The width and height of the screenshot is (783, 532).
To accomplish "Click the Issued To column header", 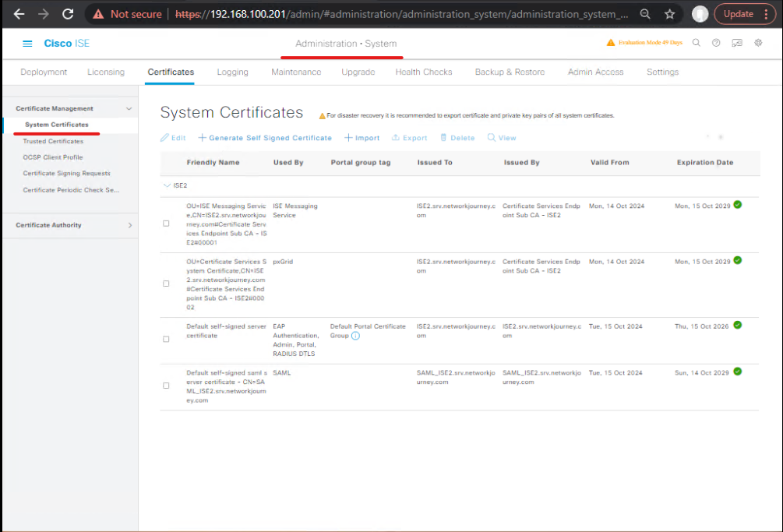I will pos(435,163).
